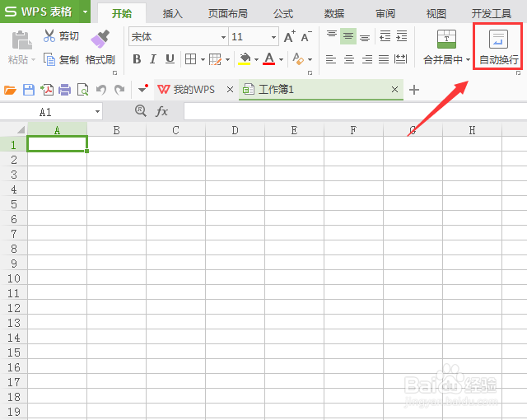
Task: Click the Select All corner triangle
Action: (x=20, y=129)
